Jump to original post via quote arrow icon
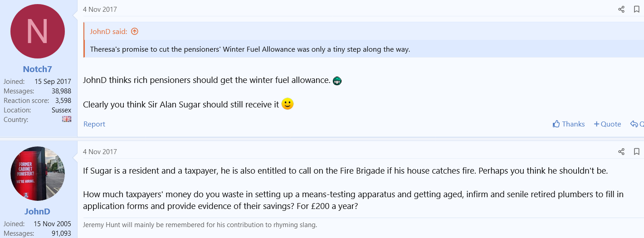The height and width of the screenshot is (238, 644). tap(134, 32)
